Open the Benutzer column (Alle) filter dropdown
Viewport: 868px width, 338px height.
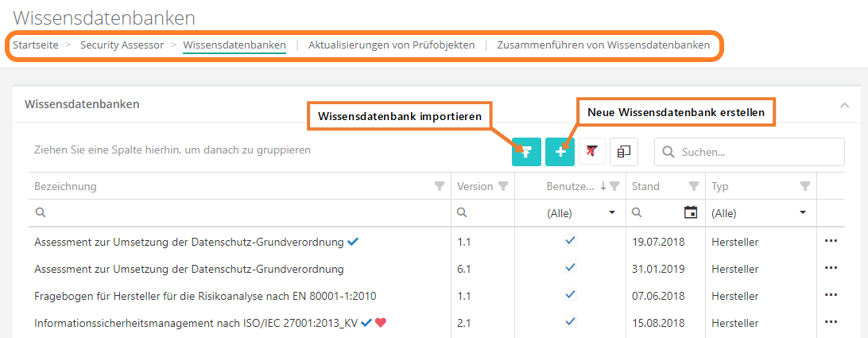pos(612,213)
